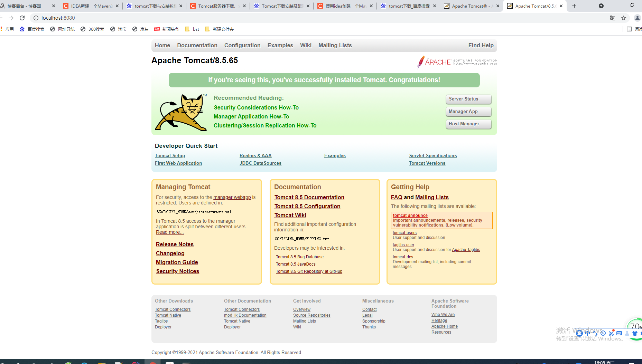Open the Chrome profile avatar

tap(638, 18)
